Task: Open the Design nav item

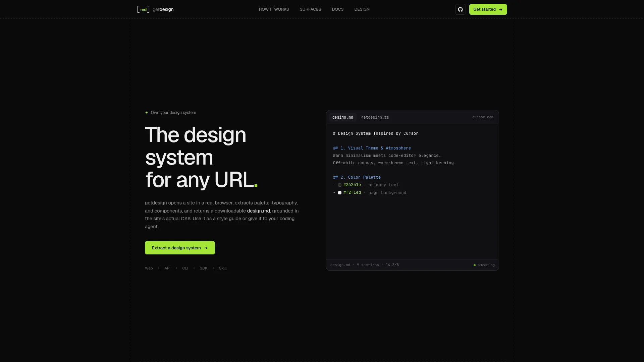Action: pos(362,9)
